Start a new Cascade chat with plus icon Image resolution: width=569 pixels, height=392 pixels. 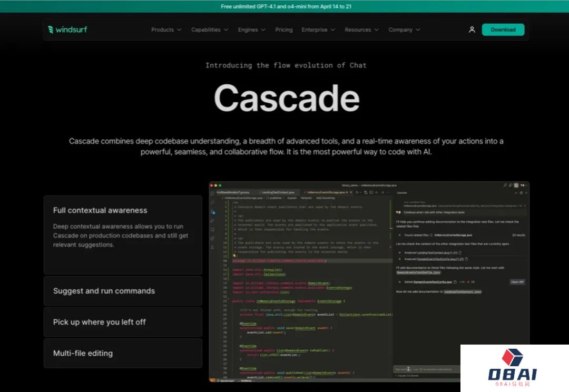click(516, 193)
